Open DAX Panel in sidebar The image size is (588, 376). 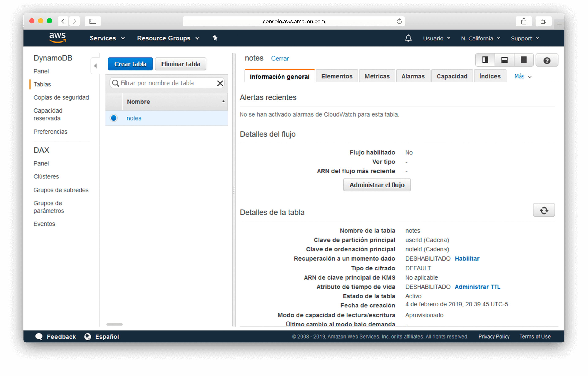pos(41,163)
